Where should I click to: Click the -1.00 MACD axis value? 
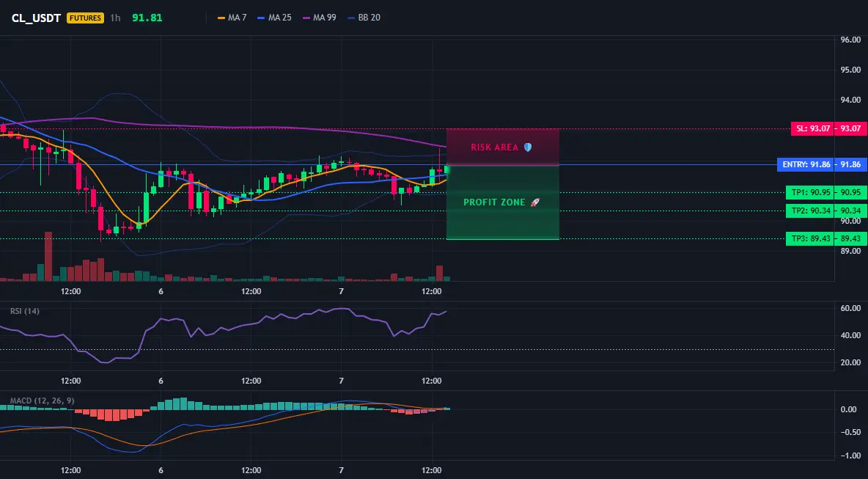coord(850,456)
